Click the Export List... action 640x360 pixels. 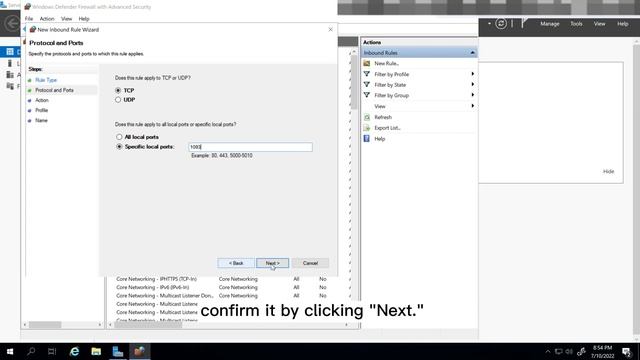pos(387,128)
